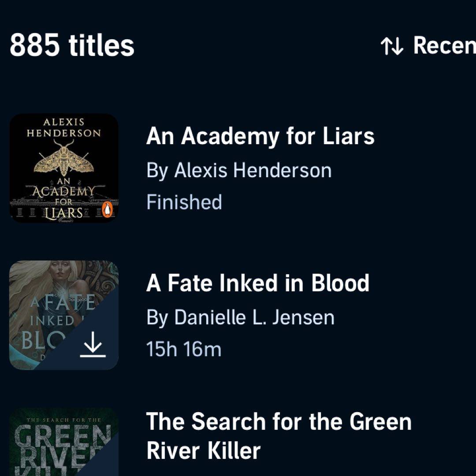This screenshot has height=476, width=476.
Task: Click the 885 titles heading
Action: click(72, 46)
